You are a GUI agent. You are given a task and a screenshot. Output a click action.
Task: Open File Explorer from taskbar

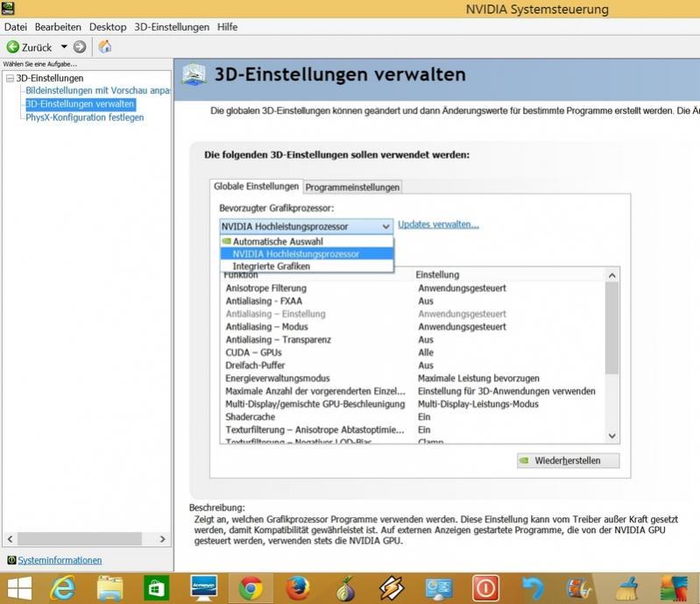[110, 588]
